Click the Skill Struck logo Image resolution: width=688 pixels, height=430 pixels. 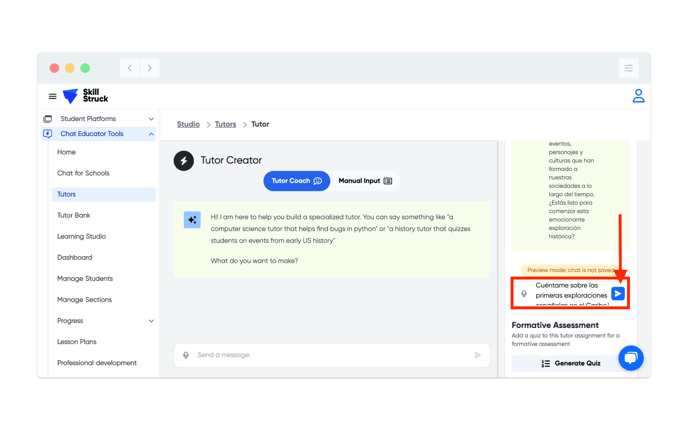coord(86,96)
